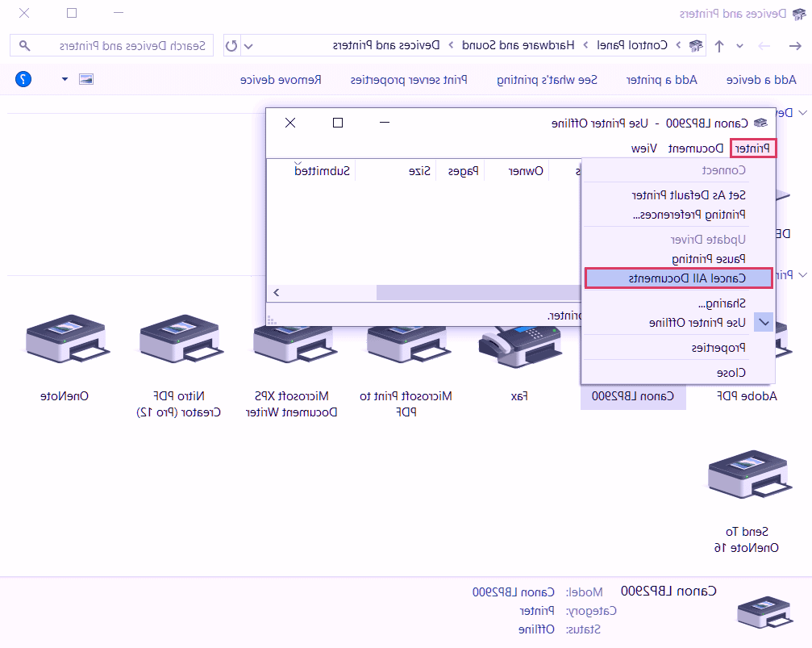Image resolution: width=812 pixels, height=648 pixels.
Task: Choose Close in the Printer menu
Action: [x=731, y=372]
